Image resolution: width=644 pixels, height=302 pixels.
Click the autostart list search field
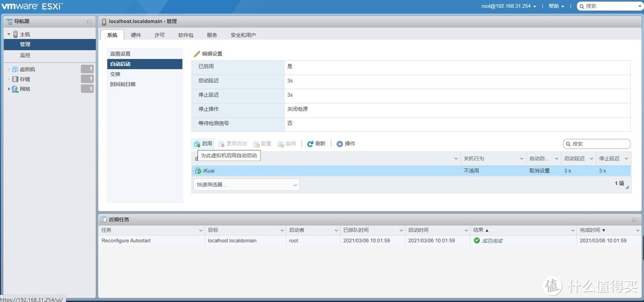pos(597,144)
